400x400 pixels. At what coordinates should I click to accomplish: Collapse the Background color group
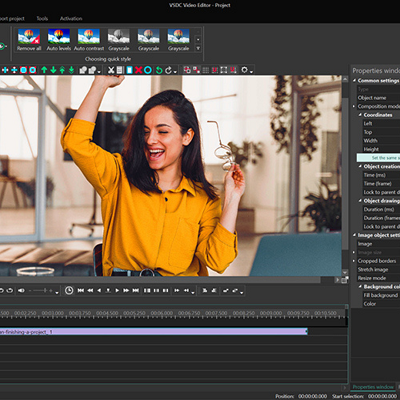click(x=360, y=287)
